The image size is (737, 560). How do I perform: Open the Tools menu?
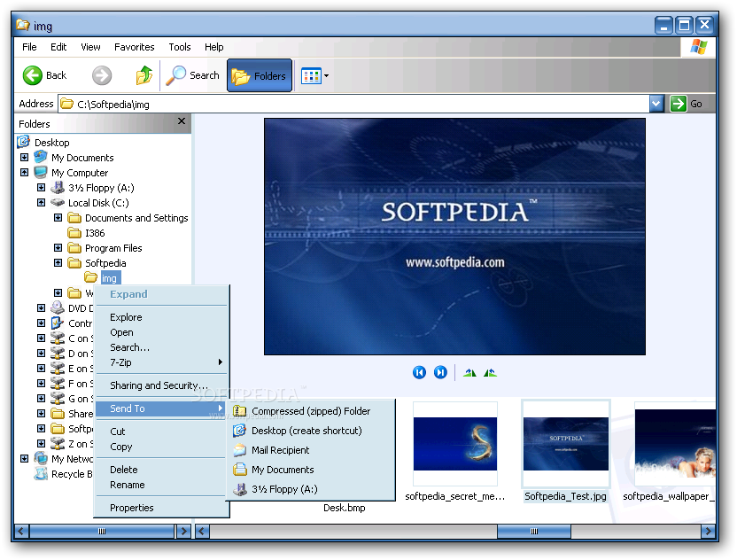180,47
